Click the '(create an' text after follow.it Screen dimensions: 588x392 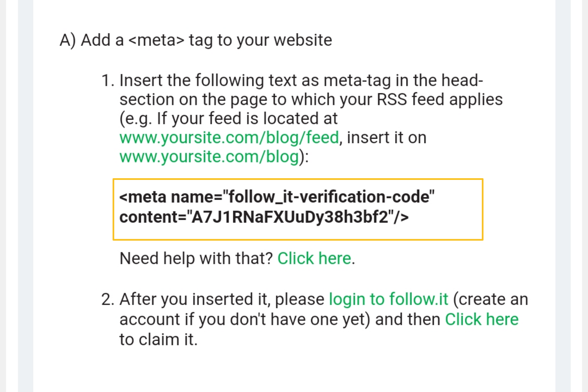tap(491, 299)
